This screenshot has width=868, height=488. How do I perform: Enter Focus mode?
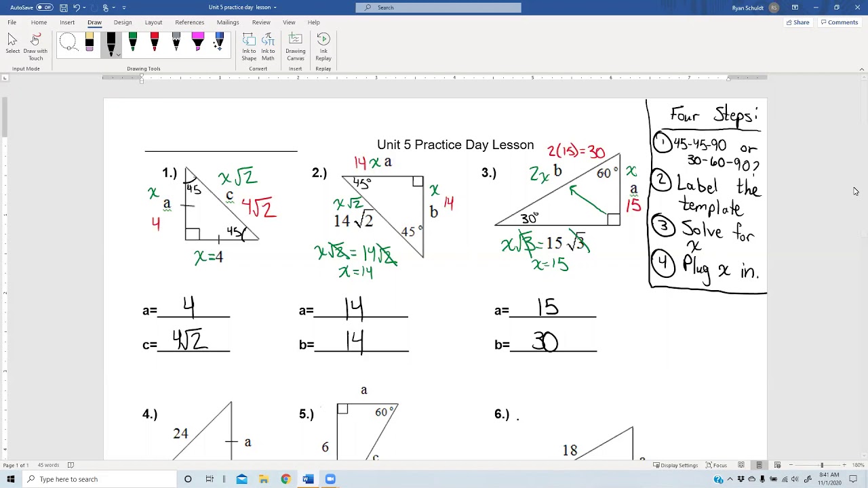[716, 465]
